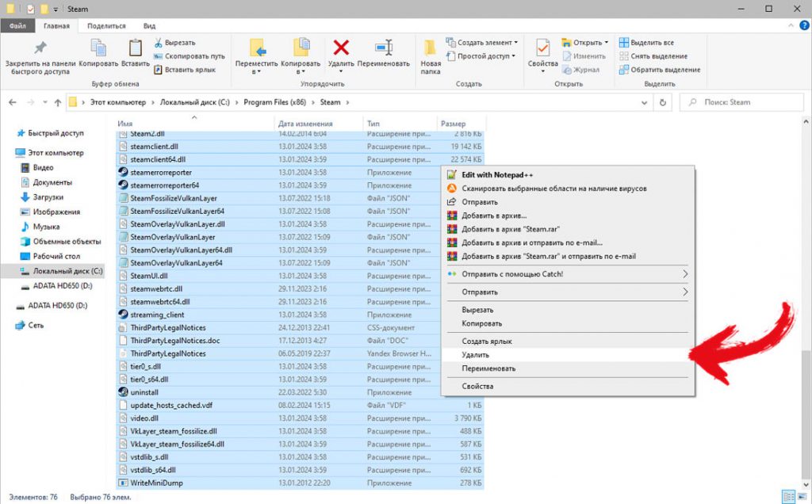The image size is (812, 504).
Task: Switch to the Share (Поделиться) tab
Action: tap(106, 26)
